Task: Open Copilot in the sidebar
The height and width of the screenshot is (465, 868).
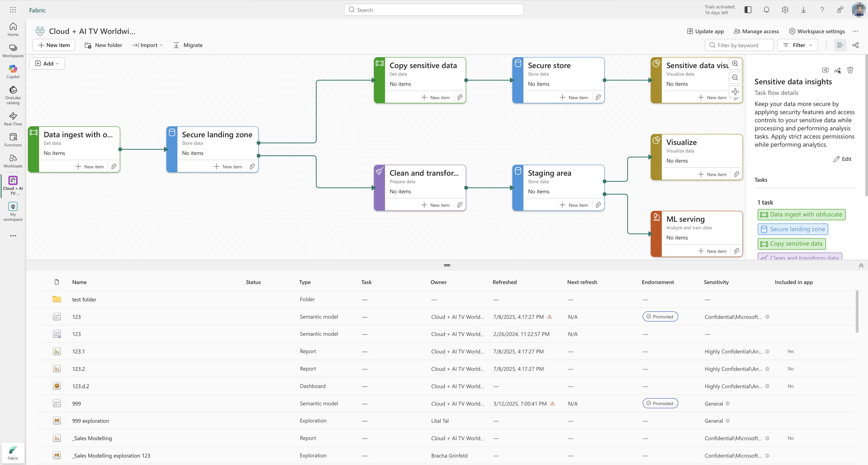Action: point(13,72)
